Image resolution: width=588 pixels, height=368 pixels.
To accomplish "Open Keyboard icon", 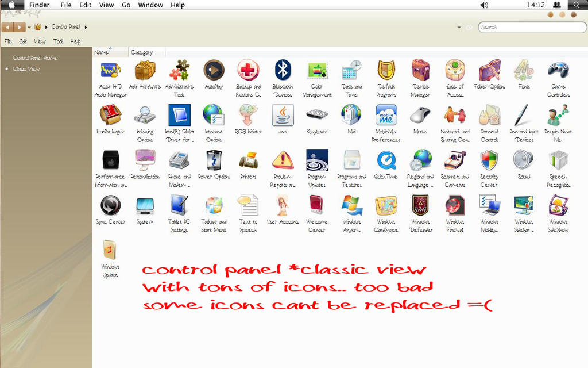I will 317,114.
